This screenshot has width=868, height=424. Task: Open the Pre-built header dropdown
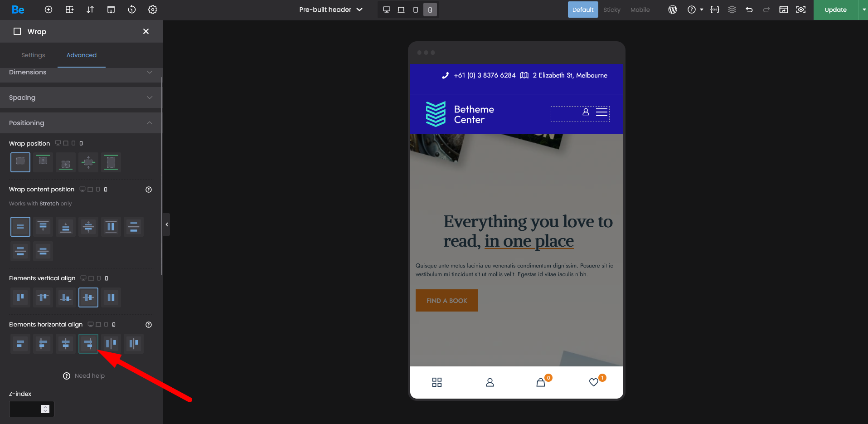331,10
